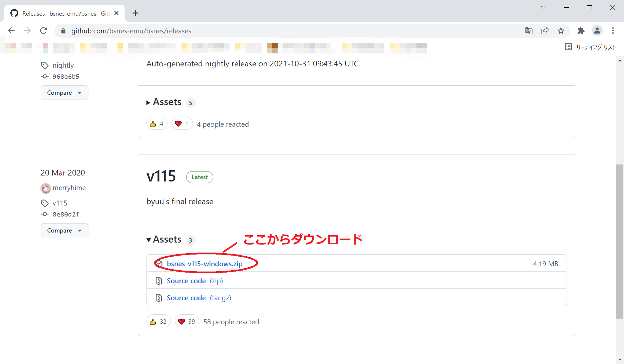Bookmark this page with the star icon
Image resolution: width=624 pixels, height=364 pixels.
561,31
